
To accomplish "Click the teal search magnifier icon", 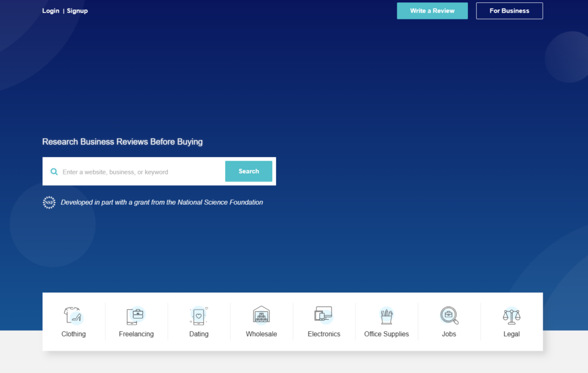I will coord(54,171).
